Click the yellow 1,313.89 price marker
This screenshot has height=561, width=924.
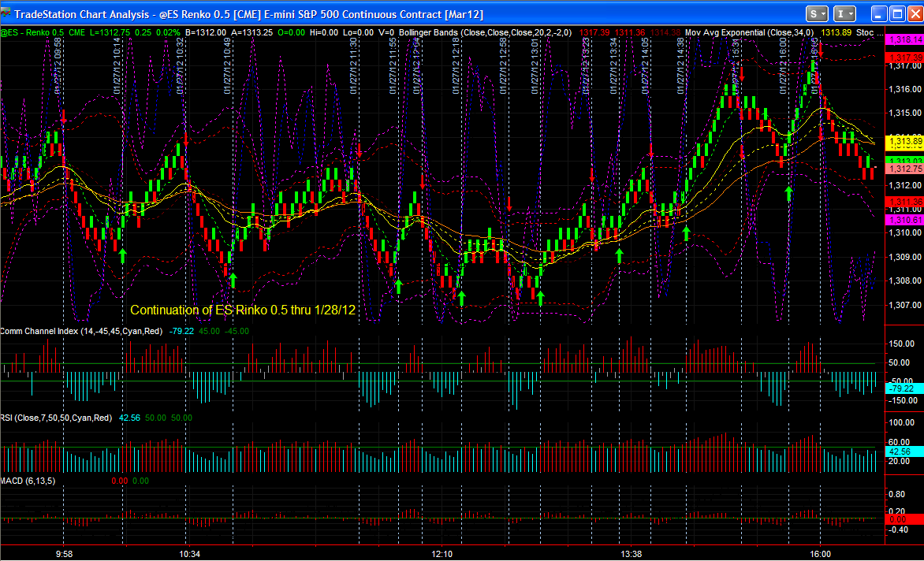click(x=904, y=141)
